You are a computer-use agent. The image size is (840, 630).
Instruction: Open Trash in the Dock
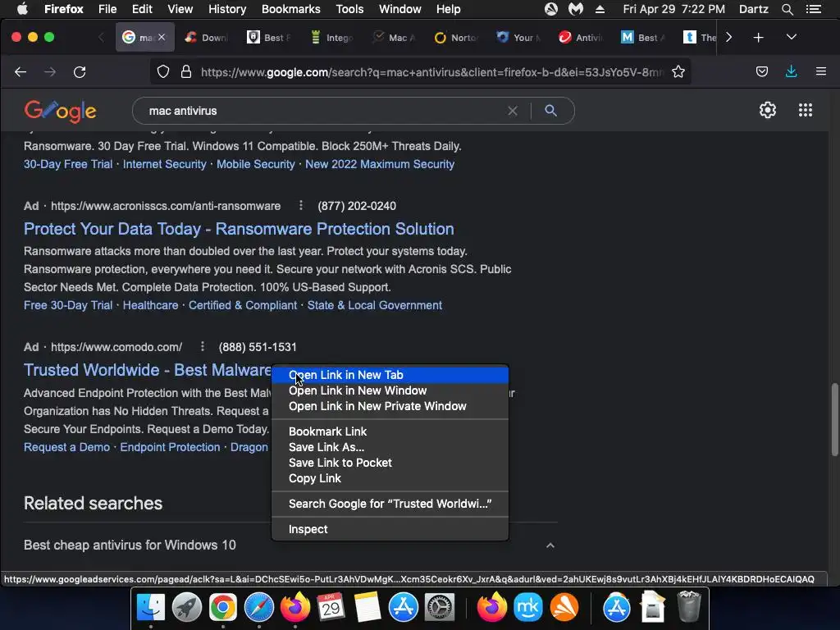coord(689,608)
